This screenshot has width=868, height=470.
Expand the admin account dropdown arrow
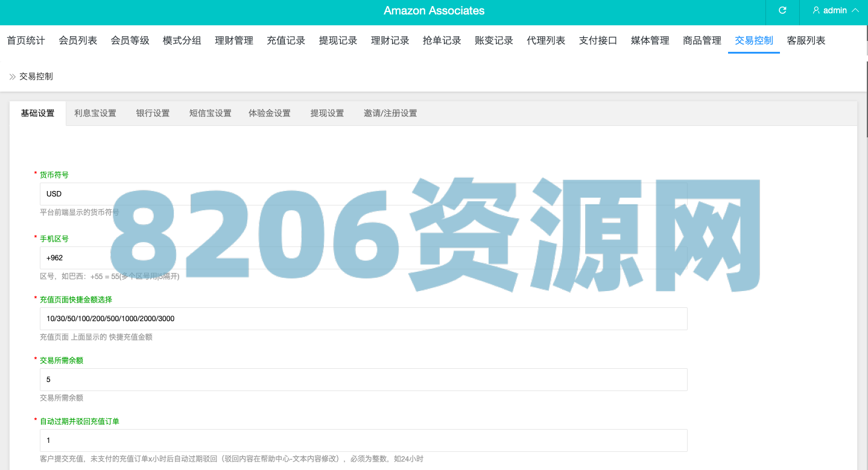tap(855, 10)
